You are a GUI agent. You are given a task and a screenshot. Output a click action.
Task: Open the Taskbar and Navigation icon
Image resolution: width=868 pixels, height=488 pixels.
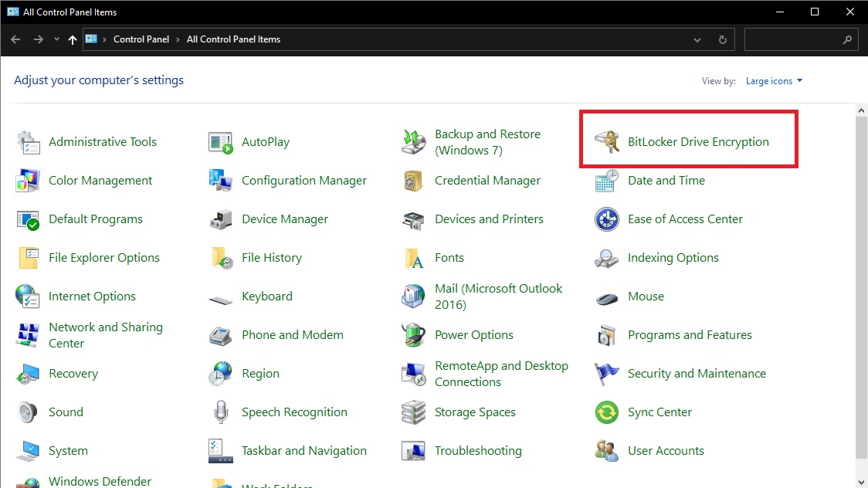click(x=220, y=452)
